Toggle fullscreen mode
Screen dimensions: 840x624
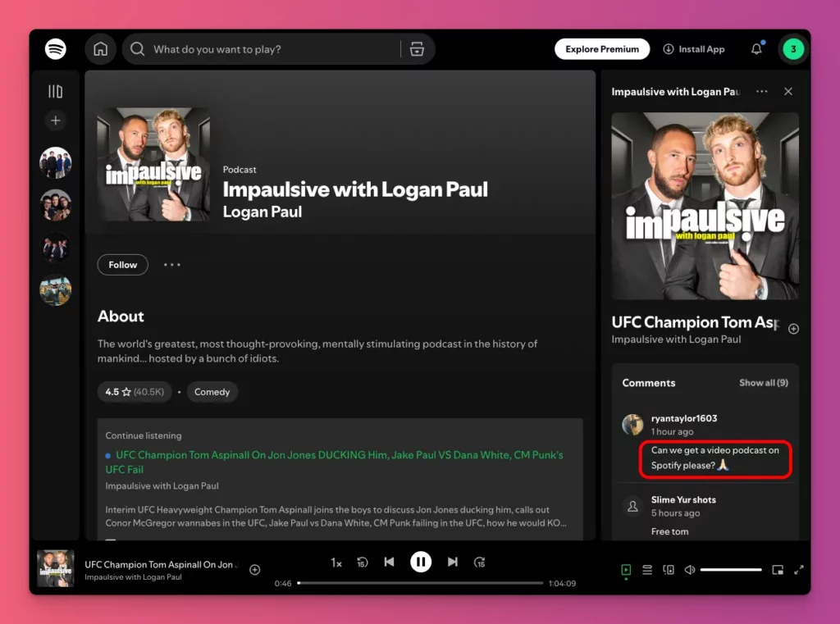pyautogui.click(x=800, y=569)
